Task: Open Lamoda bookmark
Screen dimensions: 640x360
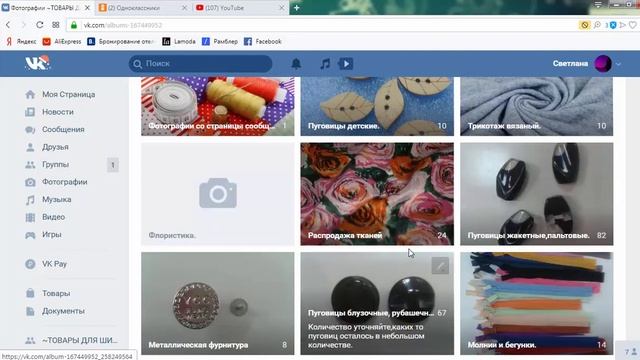Action: pyautogui.click(x=179, y=42)
